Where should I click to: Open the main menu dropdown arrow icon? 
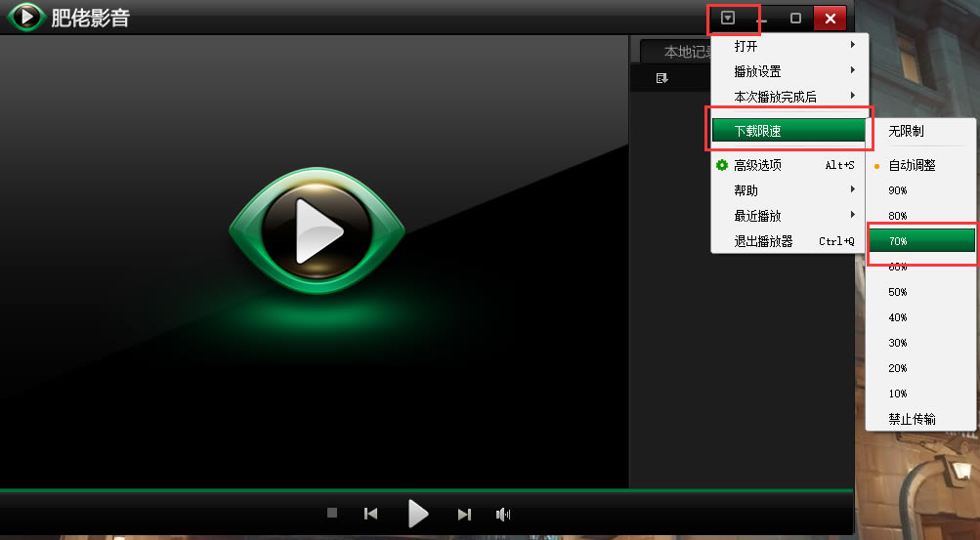728,18
